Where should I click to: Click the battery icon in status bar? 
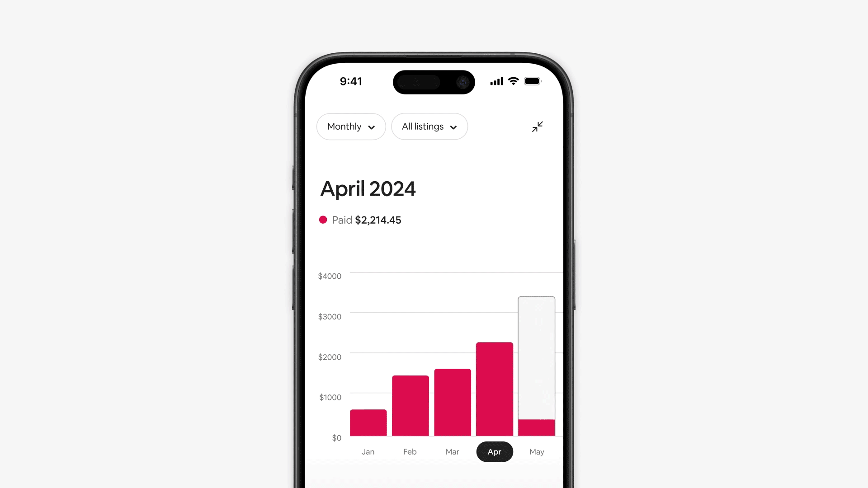(532, 80)
